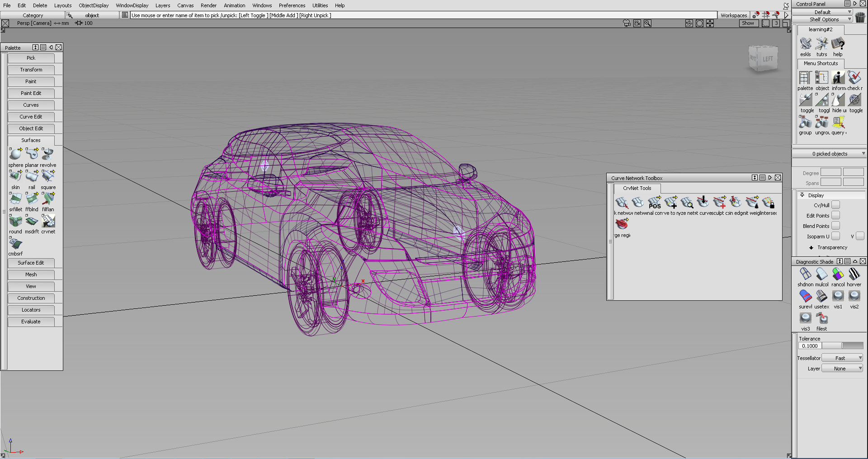This screenshot has height=459, width=868.
Task: Pick the revolve surface tool
Action: [48, 154]
